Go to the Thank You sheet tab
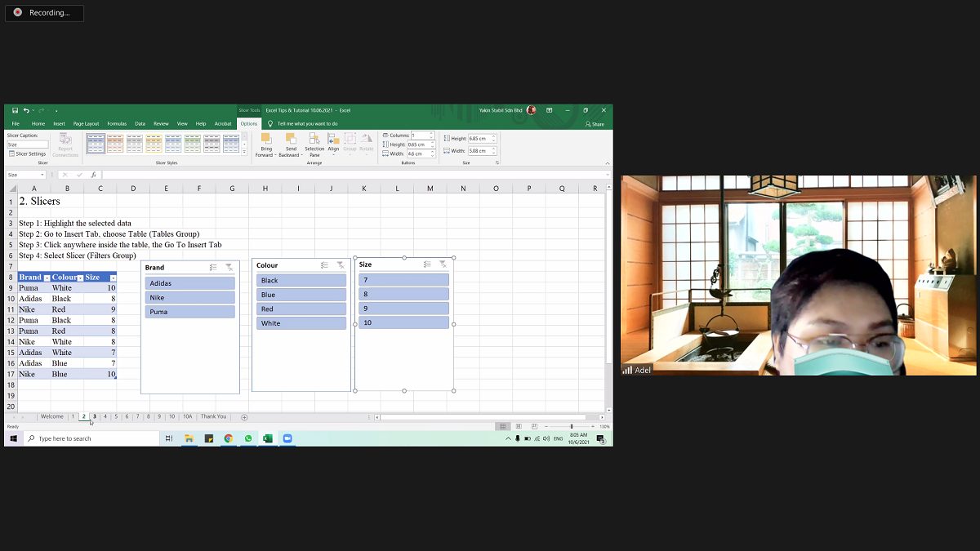Image resolution: width=980 pixels, height=551 pixels. coord(214,416)
